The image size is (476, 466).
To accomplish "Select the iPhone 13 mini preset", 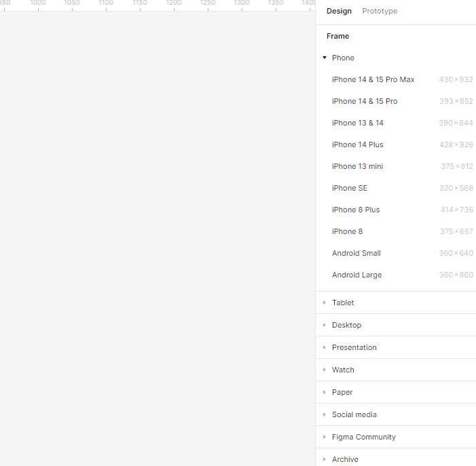I will coord(396,166).
